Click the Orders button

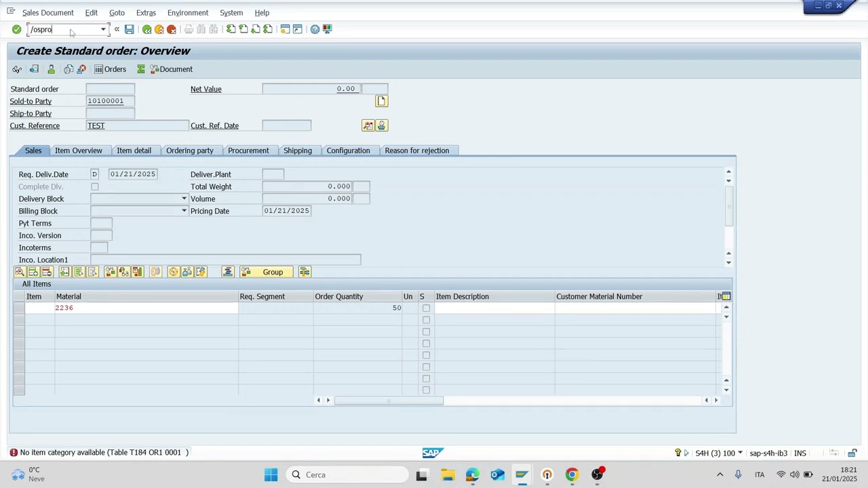click(110, 69)
